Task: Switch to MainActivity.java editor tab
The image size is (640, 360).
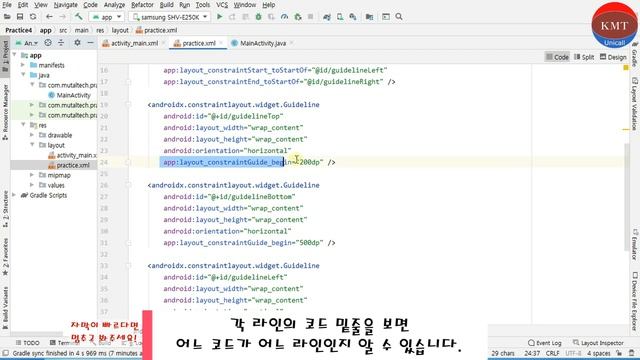Action: pos(263,43)
